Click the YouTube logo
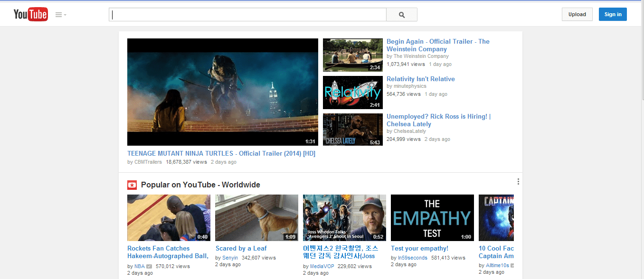 click(30, 15)
